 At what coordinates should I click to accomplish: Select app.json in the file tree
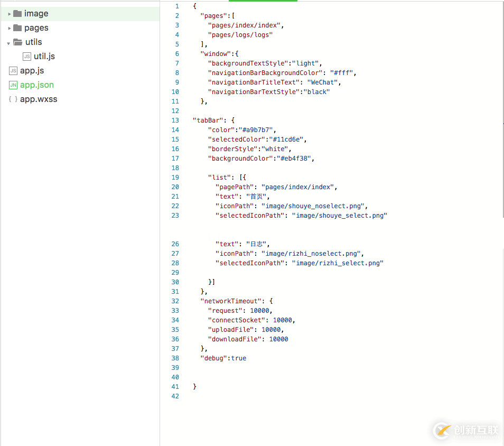point(37,85)
